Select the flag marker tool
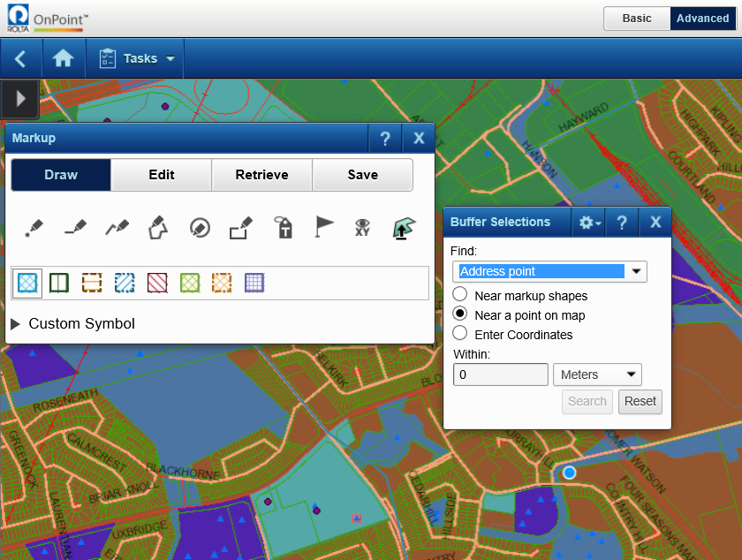The image size is (742, 560). 324,228
